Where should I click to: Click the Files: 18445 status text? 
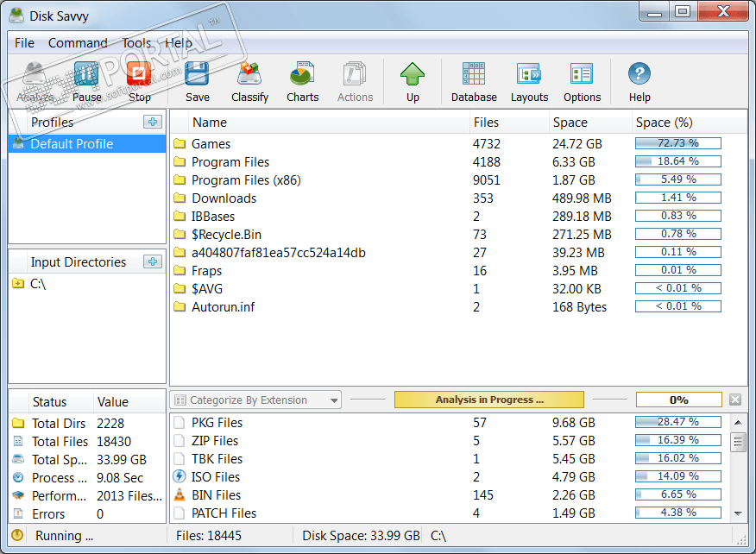[x=208, y=536]
